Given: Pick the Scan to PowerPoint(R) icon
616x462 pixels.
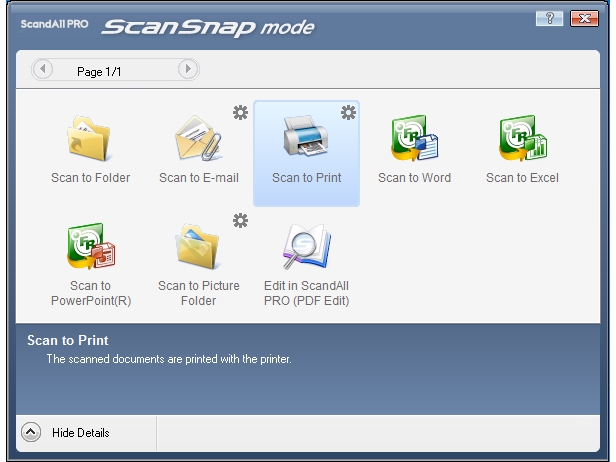Looking at the screenshot, I should [x=91, y=246].
